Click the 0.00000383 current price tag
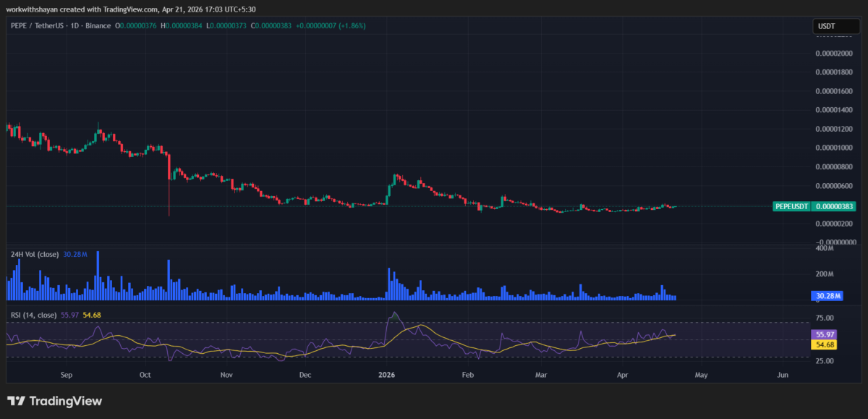Image resolution: width=868 pixels, height=419 pixels. (x=835, y=206)
